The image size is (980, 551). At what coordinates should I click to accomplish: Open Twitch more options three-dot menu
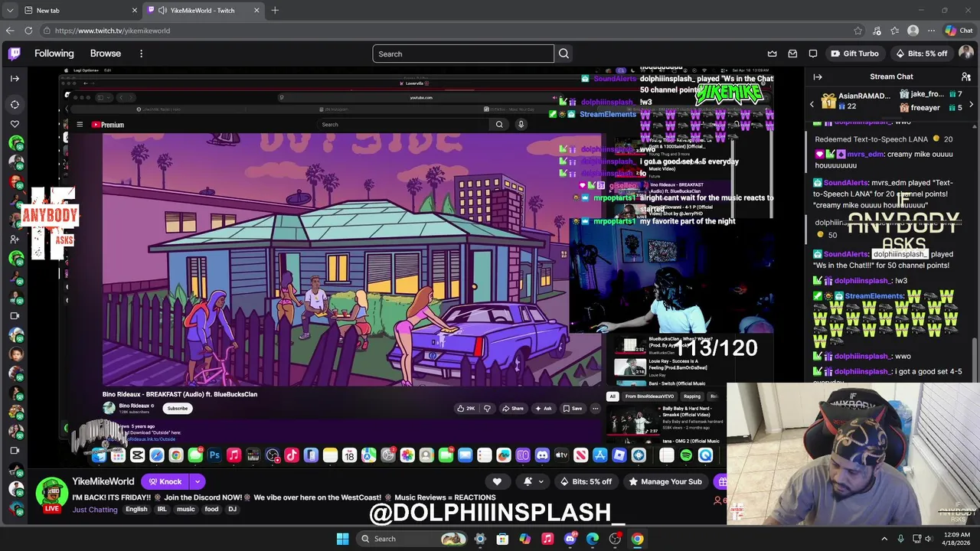[141, 54]
